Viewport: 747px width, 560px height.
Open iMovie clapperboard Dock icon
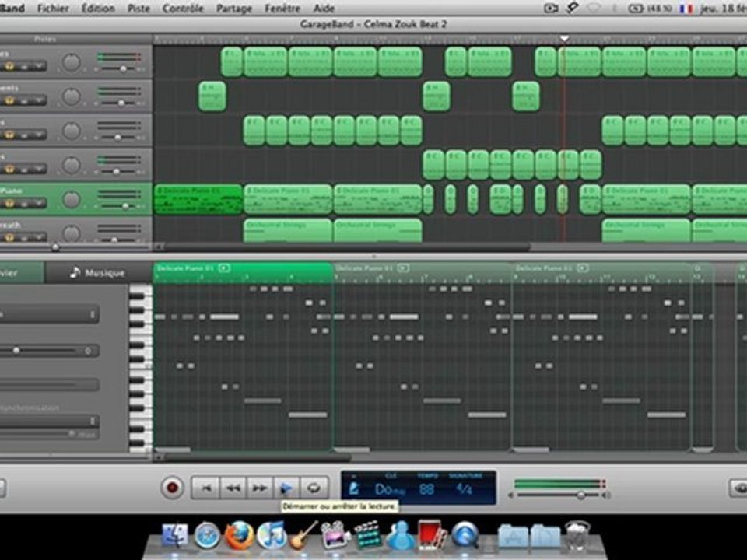click(x=368, y=535)
